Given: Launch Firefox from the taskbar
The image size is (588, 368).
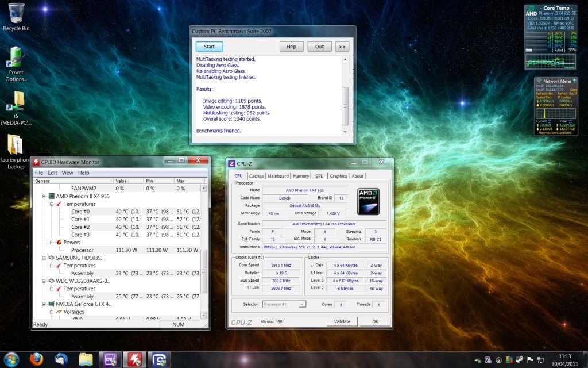Looking at the screenshot, I should click(x=37, y=359).
